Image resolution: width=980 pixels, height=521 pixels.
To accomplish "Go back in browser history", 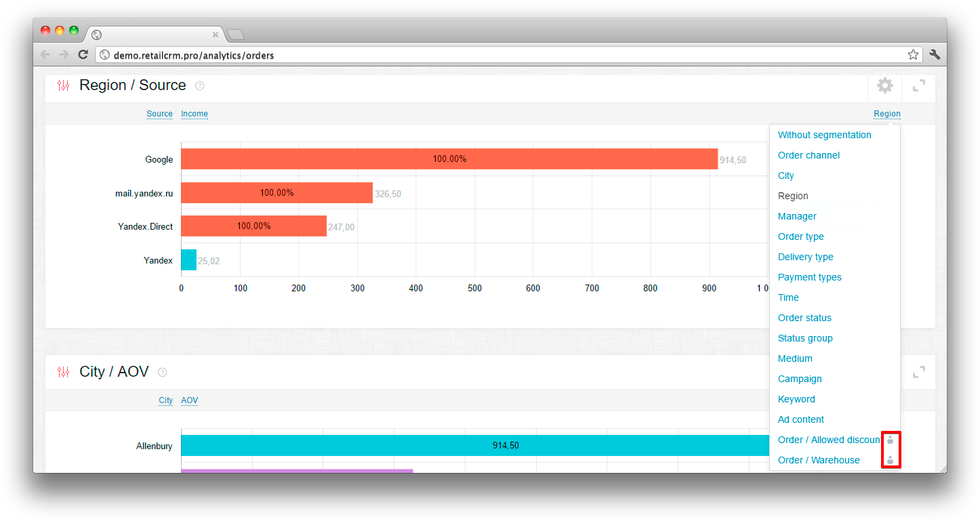I will (x=45, y=55).
